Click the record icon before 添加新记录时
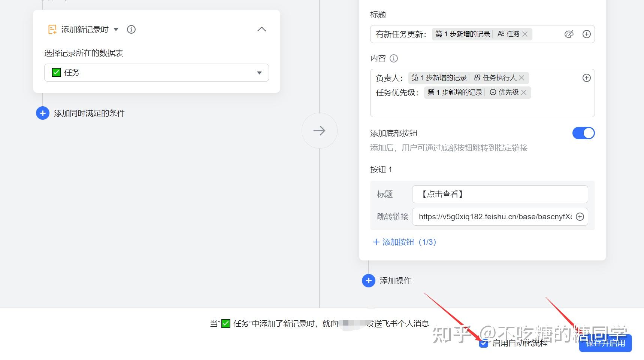Viewport: 644px width, 360px height. pos(52,30)
